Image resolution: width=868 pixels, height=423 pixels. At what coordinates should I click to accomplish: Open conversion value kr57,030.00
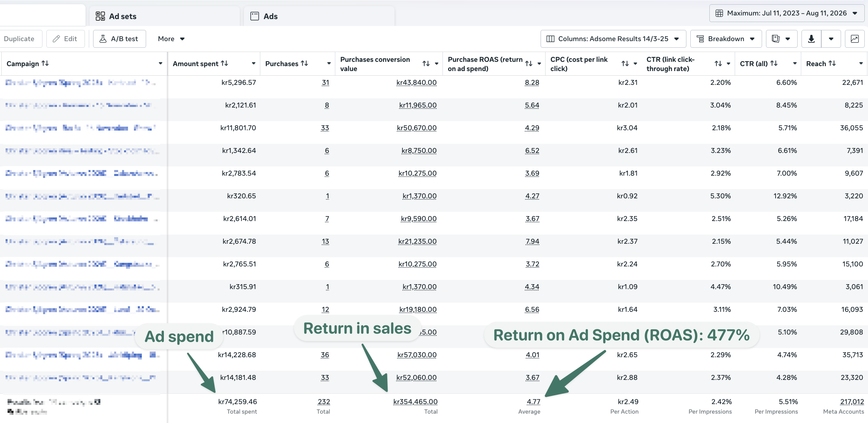(x=417, y=355)
